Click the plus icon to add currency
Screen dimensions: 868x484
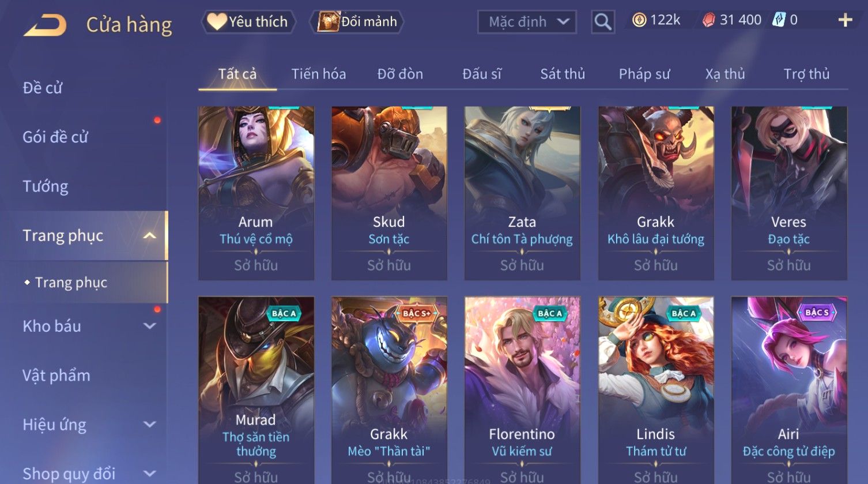tap(845, 21)
